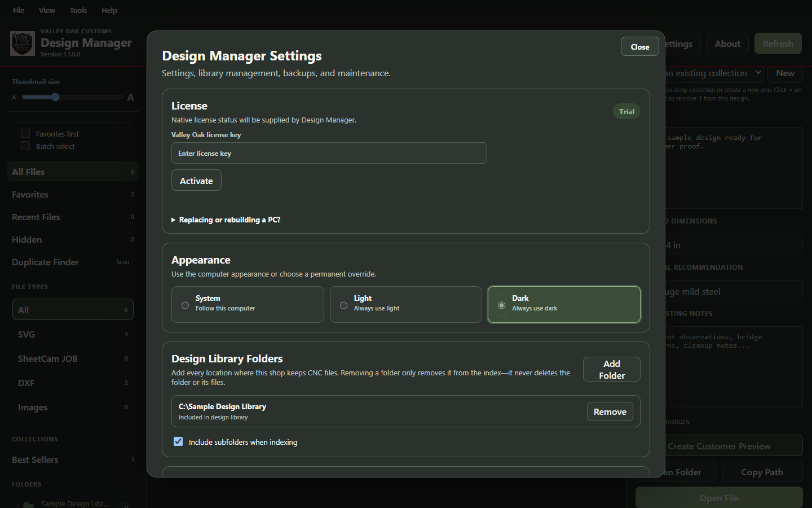Click the Copy Path button

762,472
